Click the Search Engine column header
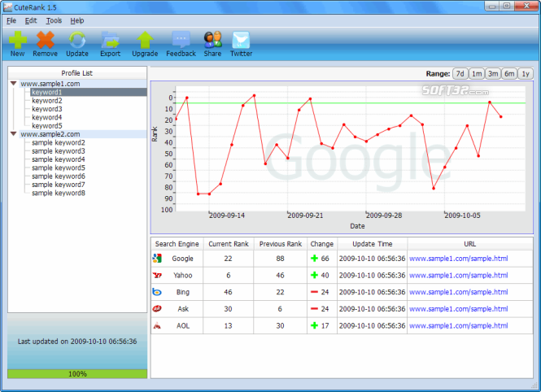Viewport: 541px width, 392px height. pos(177,244)
